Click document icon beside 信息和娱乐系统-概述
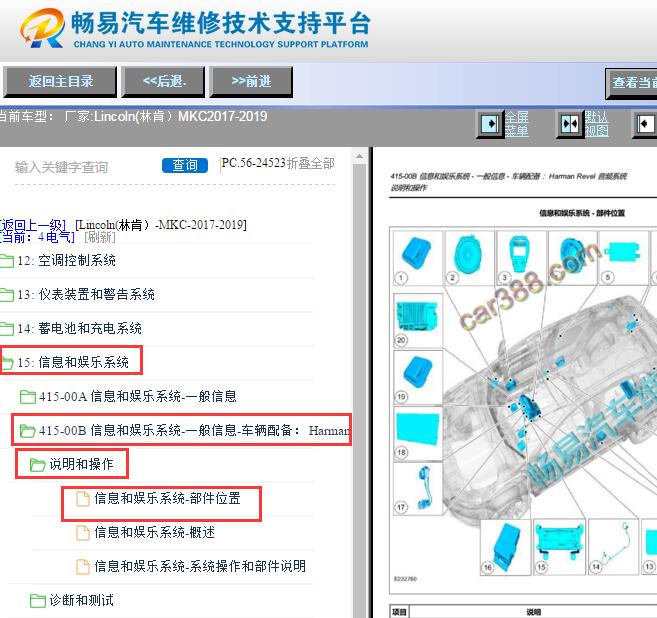The image size is (657, 618). point(83,533)
